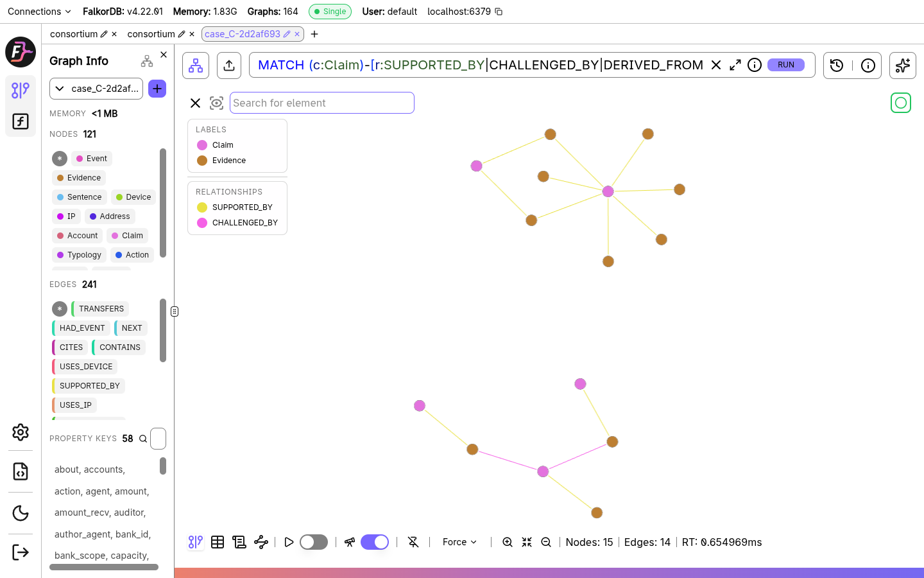Viewport: 924px width, 578px height.
Task: Open the settings gear in sidebar
Action: click(x=21, y=432)
